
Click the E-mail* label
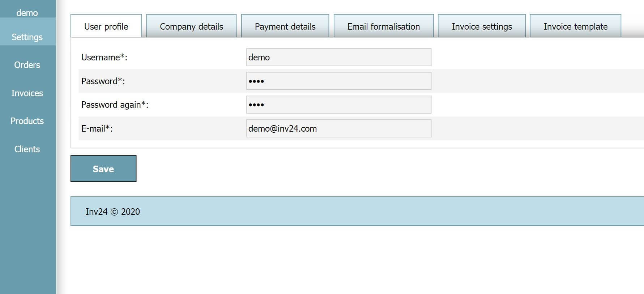97,128
